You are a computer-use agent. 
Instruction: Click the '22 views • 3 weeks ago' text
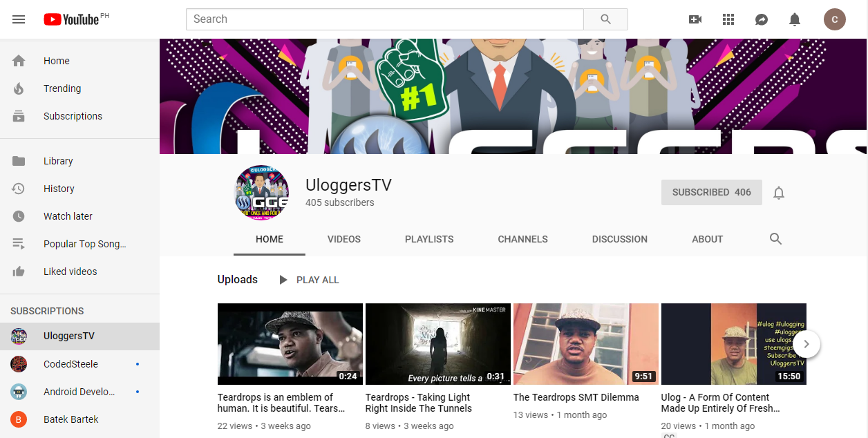pyautogui.click(x=264, y=426)
